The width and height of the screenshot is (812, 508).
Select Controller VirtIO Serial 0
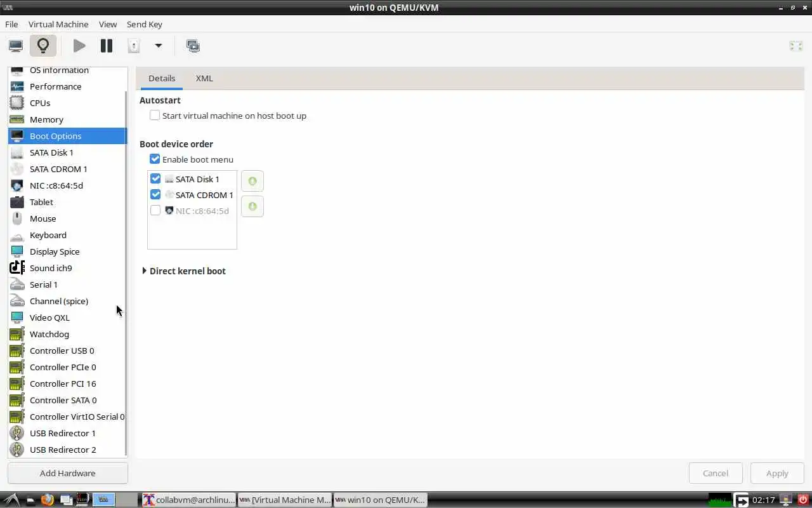click(x=67, y=417)
